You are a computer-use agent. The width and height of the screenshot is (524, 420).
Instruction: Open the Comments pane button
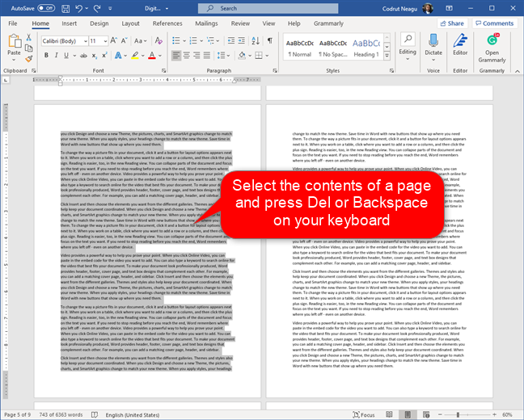pos(494,23)
